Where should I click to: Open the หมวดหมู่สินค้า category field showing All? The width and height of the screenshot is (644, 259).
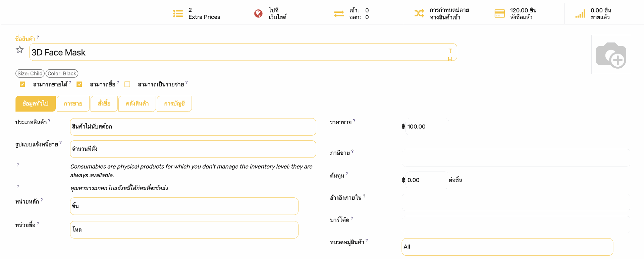click(x=507, y=247)
